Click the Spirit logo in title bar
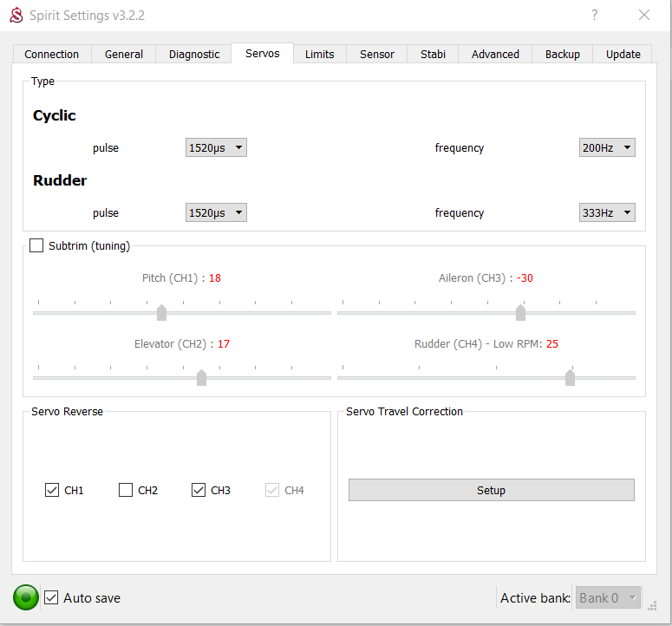Image resolution: width=672 pixels, height=626 pixels. (x=16, y=15)
